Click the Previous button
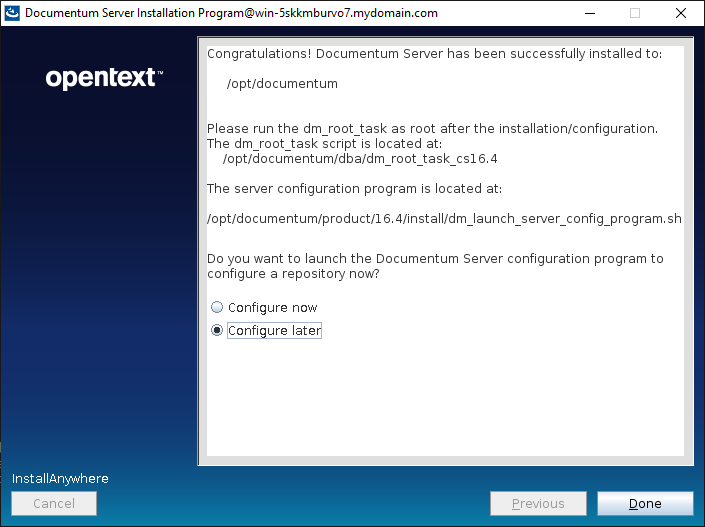705x527 pixels. pyautogui.click(x=537, y=504)
